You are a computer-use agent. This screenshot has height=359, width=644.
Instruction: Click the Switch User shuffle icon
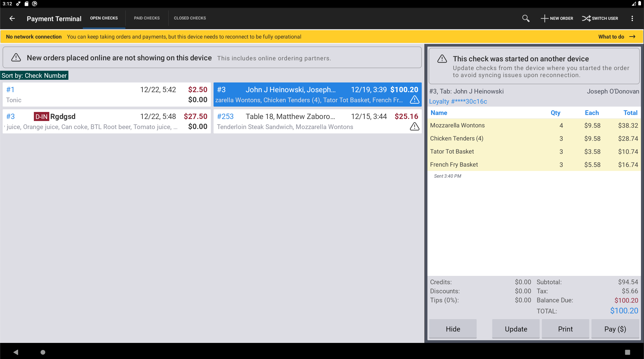586,18
